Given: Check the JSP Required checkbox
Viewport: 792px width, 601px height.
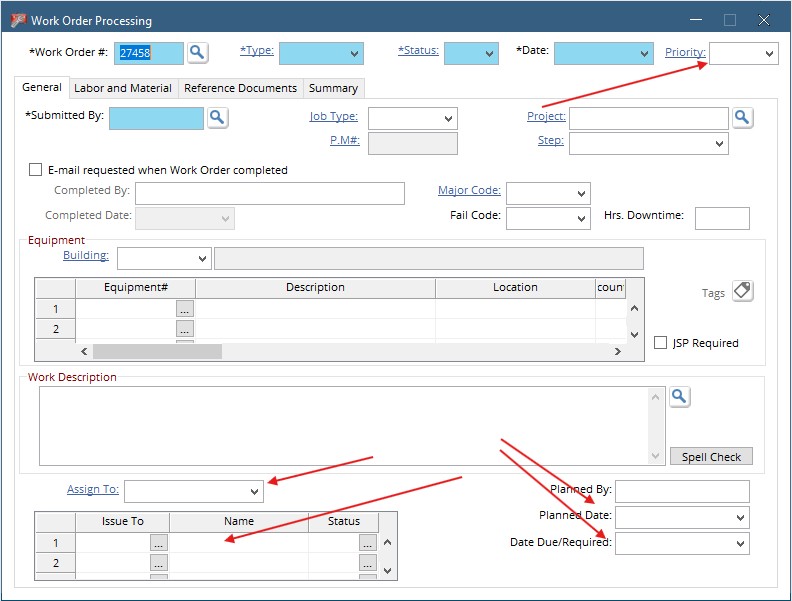Looking at the screenshot, I should point(660,343).
